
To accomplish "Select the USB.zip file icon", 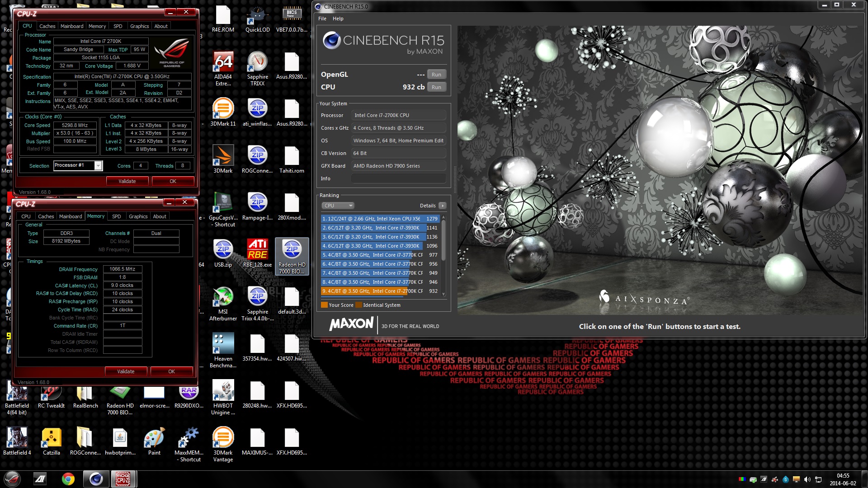I will [223, 253].
